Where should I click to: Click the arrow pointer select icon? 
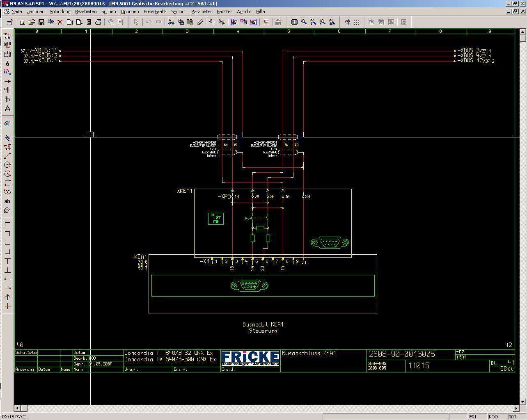[x=136, y=22]
